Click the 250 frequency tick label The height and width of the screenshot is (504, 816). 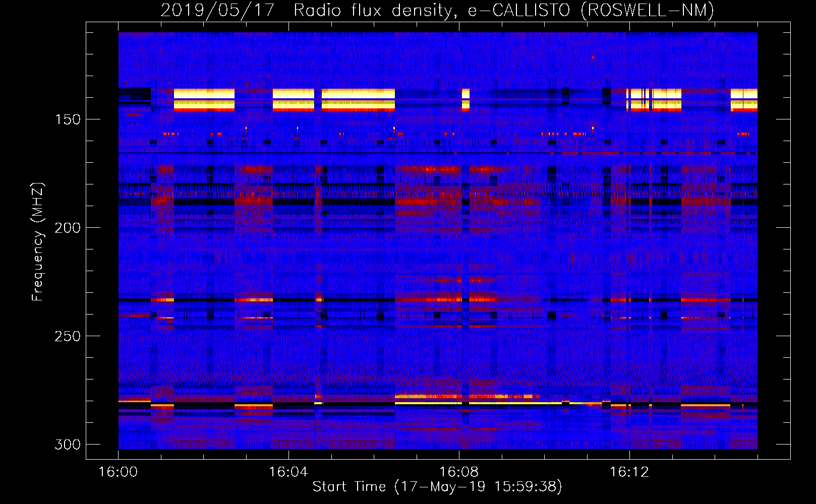pos(68,336)
